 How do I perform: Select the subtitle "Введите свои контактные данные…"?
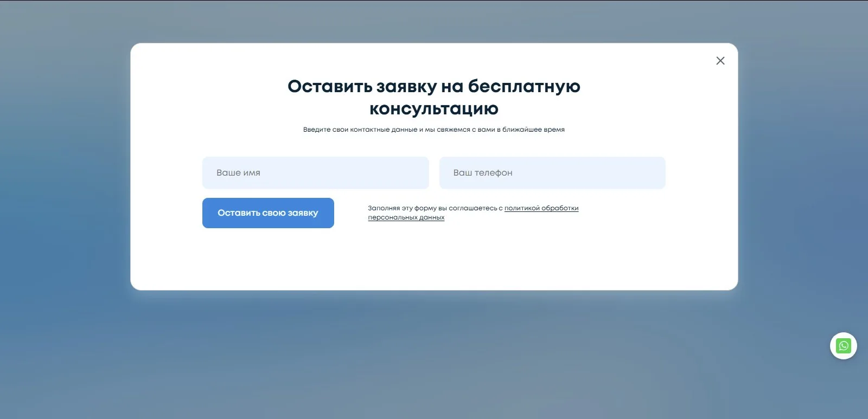click(x=434, y=130)
